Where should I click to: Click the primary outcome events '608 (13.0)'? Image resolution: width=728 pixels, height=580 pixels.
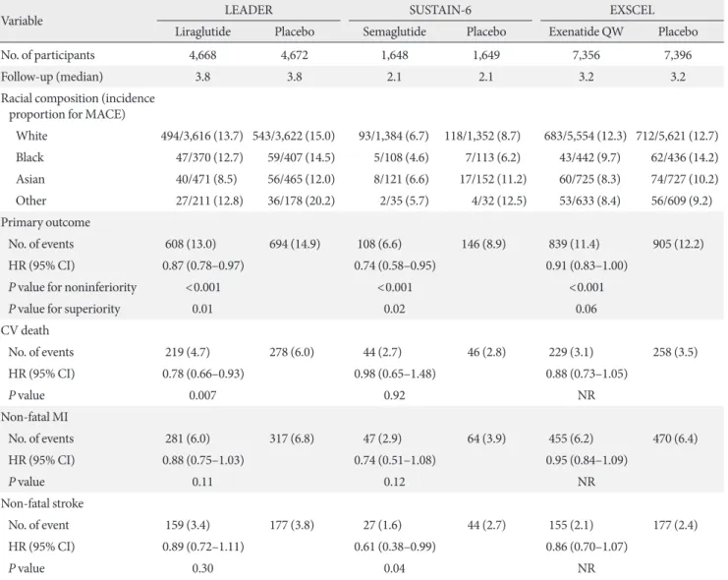pyautogui.click(x=191, y=244)
